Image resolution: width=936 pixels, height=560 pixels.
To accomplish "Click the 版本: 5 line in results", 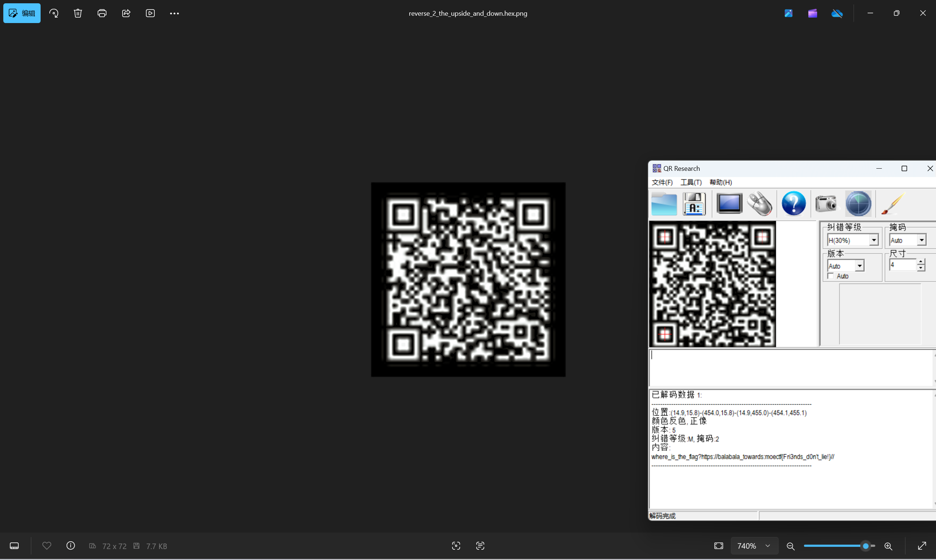I will pos(664,430).
